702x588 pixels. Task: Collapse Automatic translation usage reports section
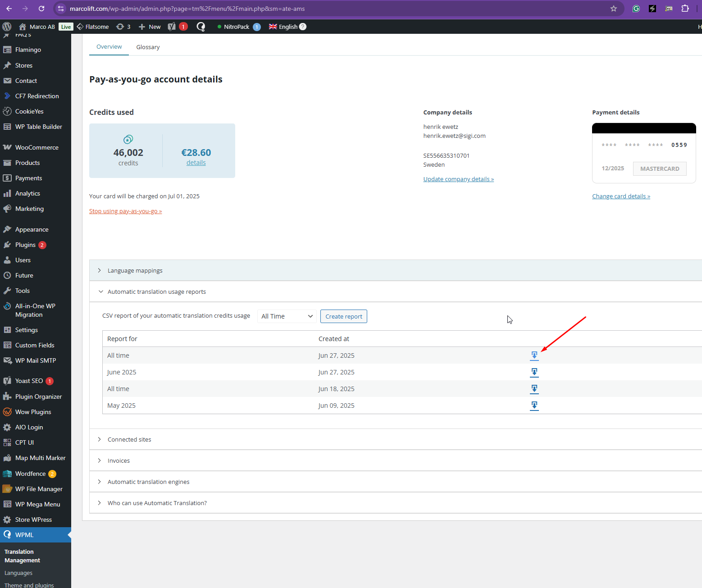point(156,292)
